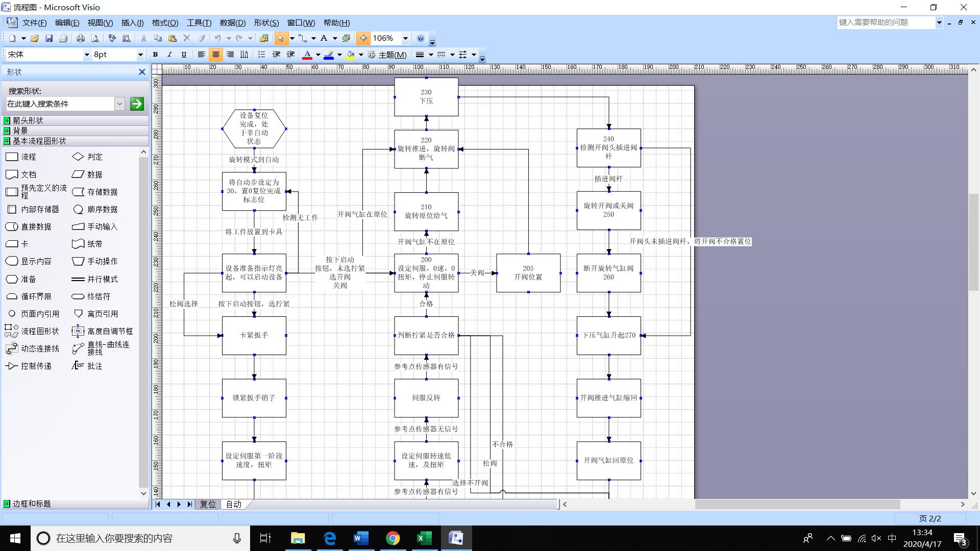Click the red font color swatch
Screen dimensions: 980x551
pos(307,55)
